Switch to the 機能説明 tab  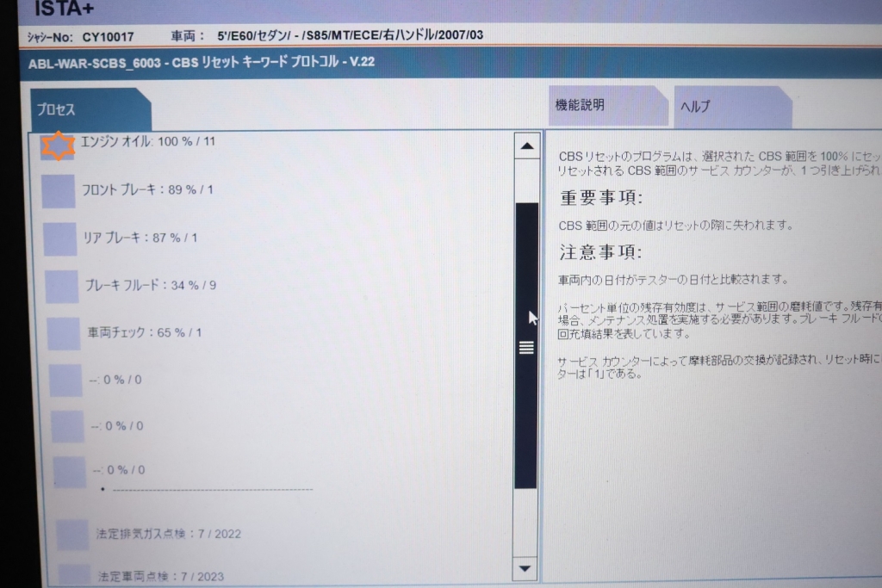[607, 106]
